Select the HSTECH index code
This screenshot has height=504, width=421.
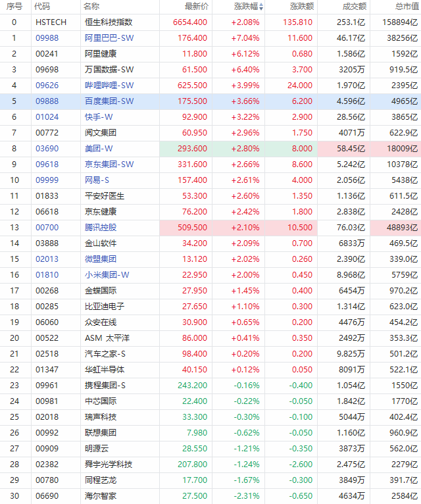[x=51, y=22]
